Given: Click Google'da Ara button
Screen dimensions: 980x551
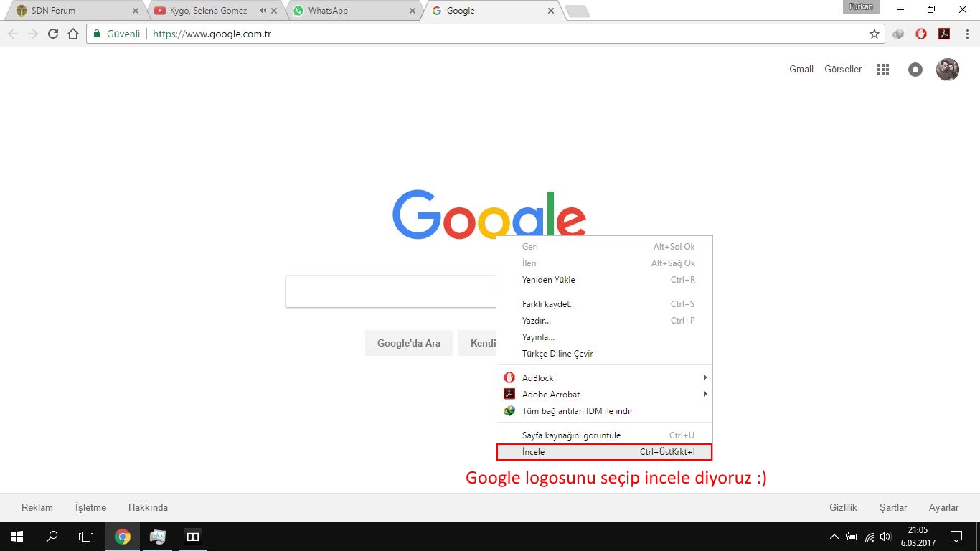Looking at the screenshot, I should click(x=409, y=343).
